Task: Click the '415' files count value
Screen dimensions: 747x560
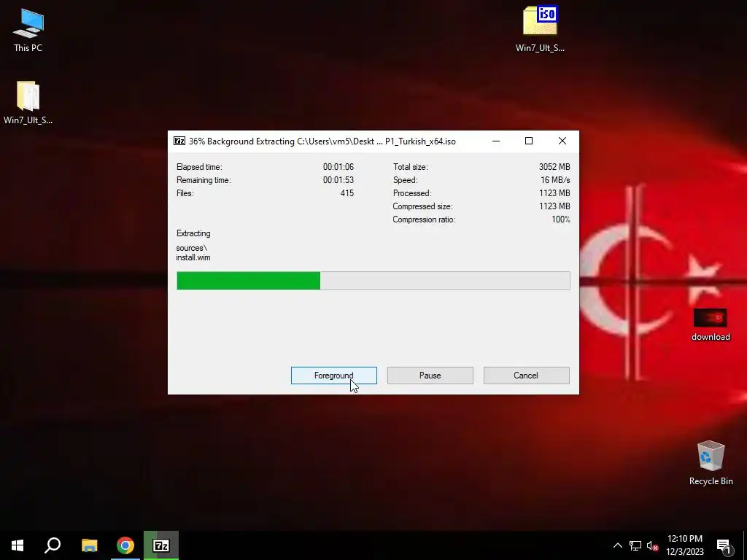Action: (347, 192)
